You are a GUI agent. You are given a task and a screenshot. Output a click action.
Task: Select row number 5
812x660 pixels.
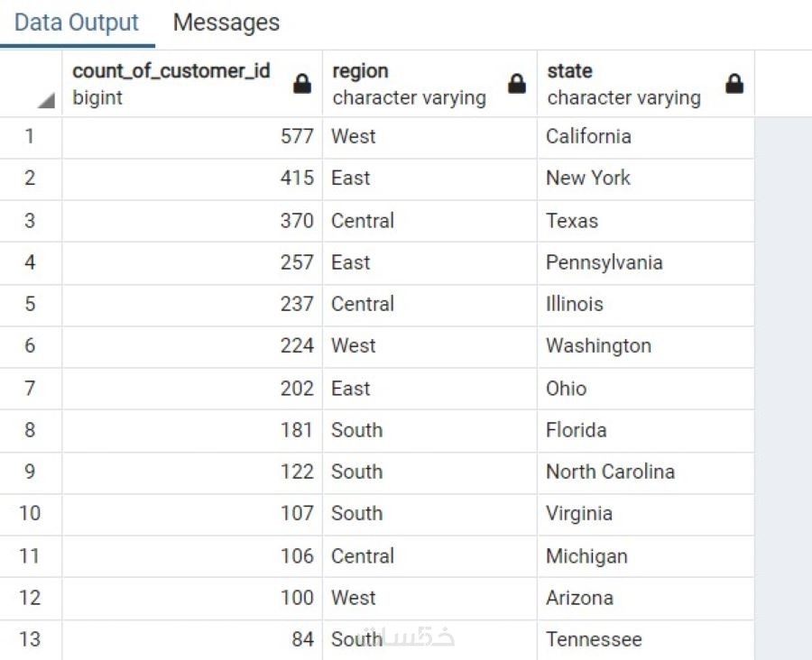tap(30, 304)
